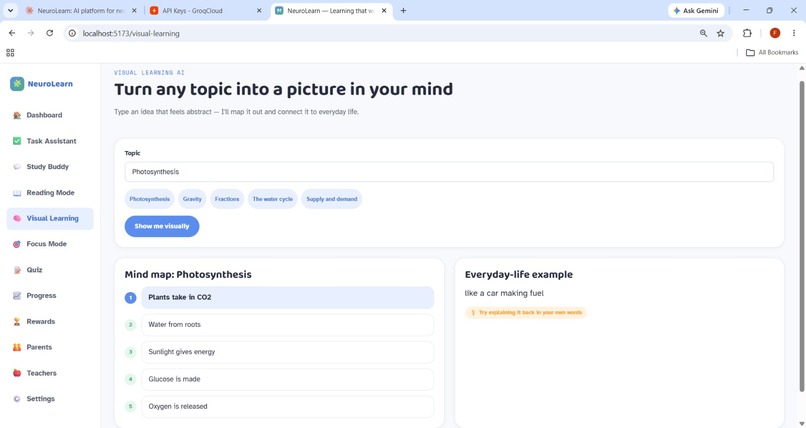
Task: Select mind map step Sunlight gives energy
Action: pos(288,352)
